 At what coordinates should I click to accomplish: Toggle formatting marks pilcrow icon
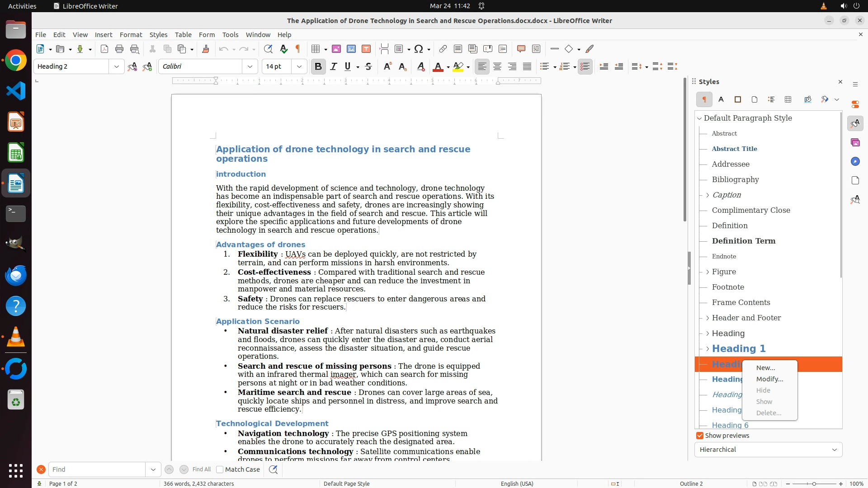pyautogui.click(x=298, y=49)
